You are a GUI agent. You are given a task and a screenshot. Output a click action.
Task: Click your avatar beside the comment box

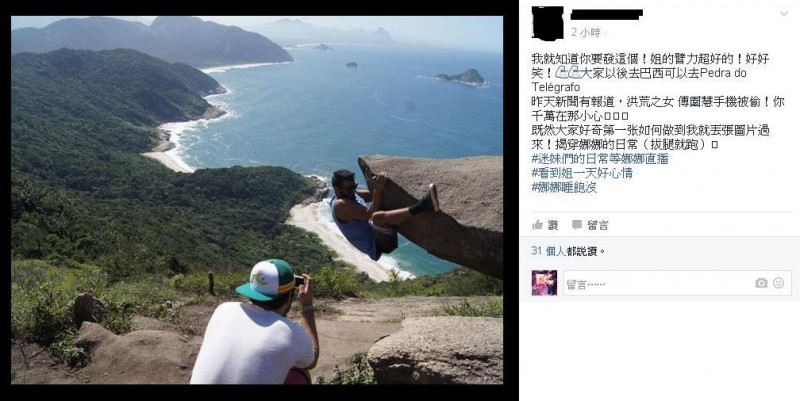click(544, 283)
